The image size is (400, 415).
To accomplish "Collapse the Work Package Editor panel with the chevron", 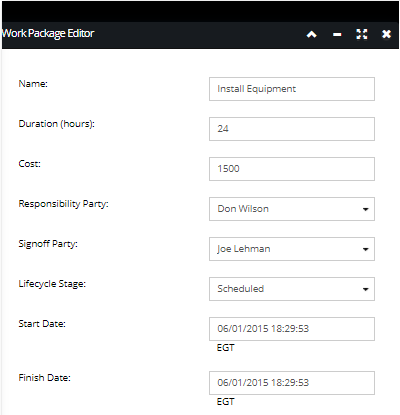I will (x=312, y=34).
